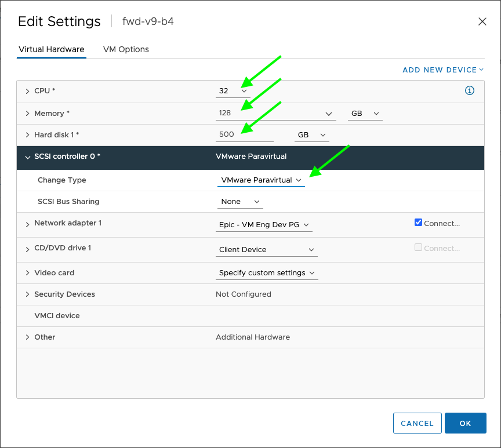The width and height of the screenshot is (501, 448).
Task: Switch to the VM Options tab
Action: pos(126,49)
